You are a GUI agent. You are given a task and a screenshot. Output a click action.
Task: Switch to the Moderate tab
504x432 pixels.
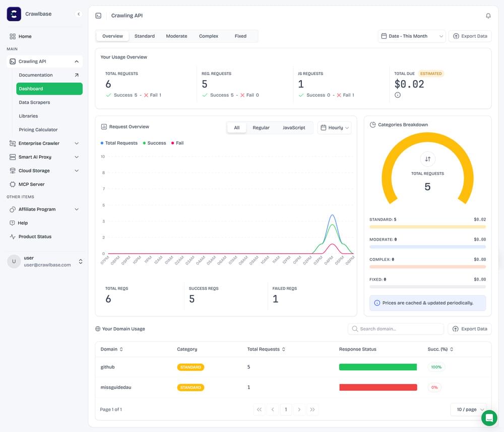coord(176,36)
